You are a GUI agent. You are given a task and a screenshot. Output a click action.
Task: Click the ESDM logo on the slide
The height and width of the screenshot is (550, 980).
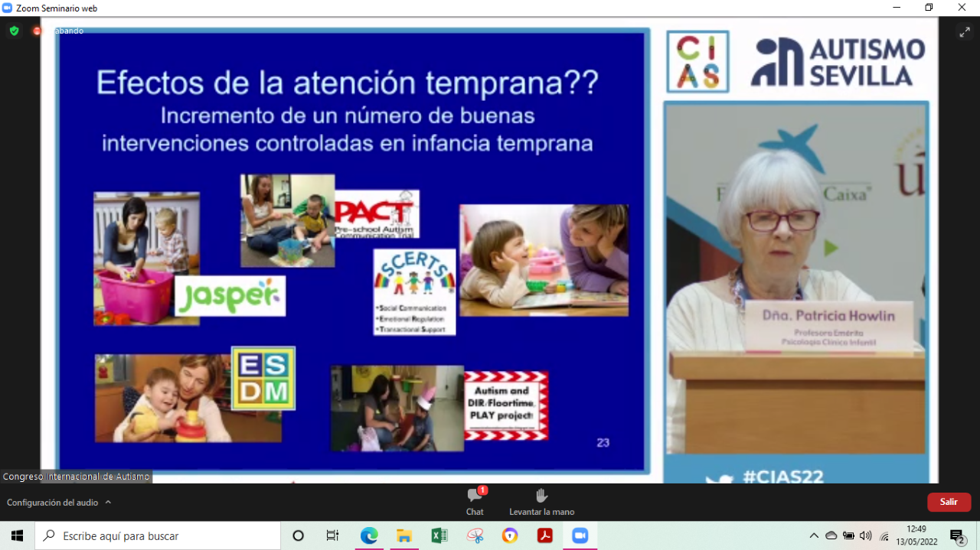263,378
